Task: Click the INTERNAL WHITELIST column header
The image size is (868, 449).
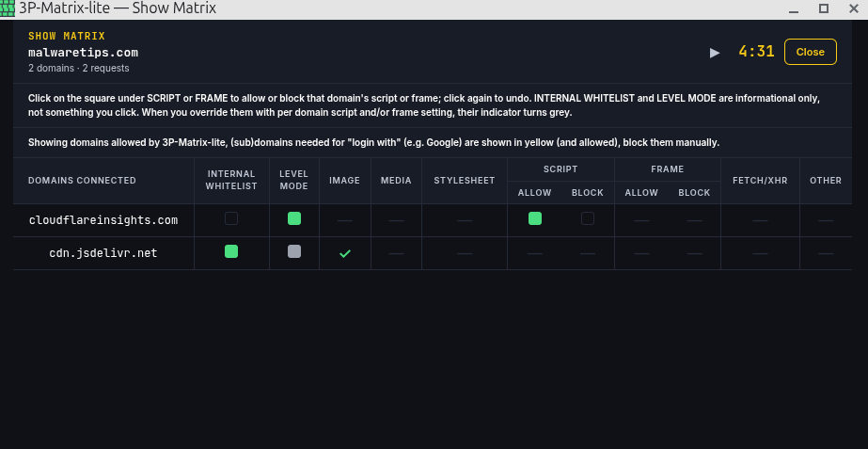Action: click(x=231, y=180)
